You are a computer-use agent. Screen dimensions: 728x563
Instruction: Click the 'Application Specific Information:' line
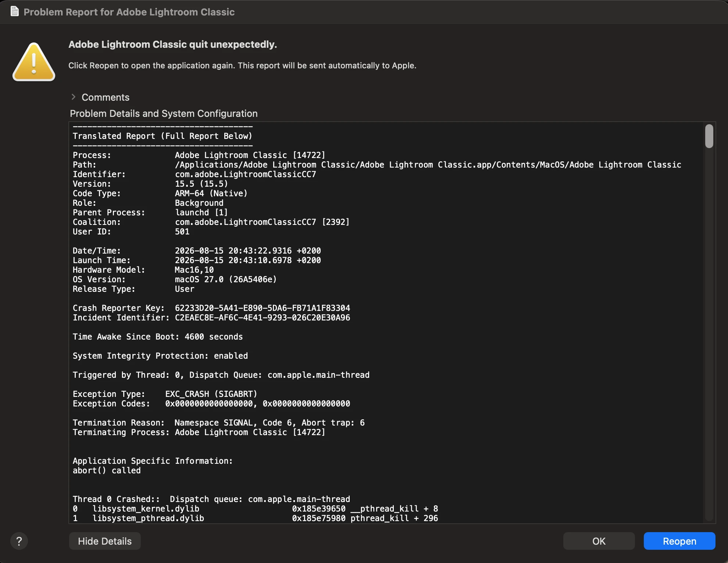(x=153, y=461)
